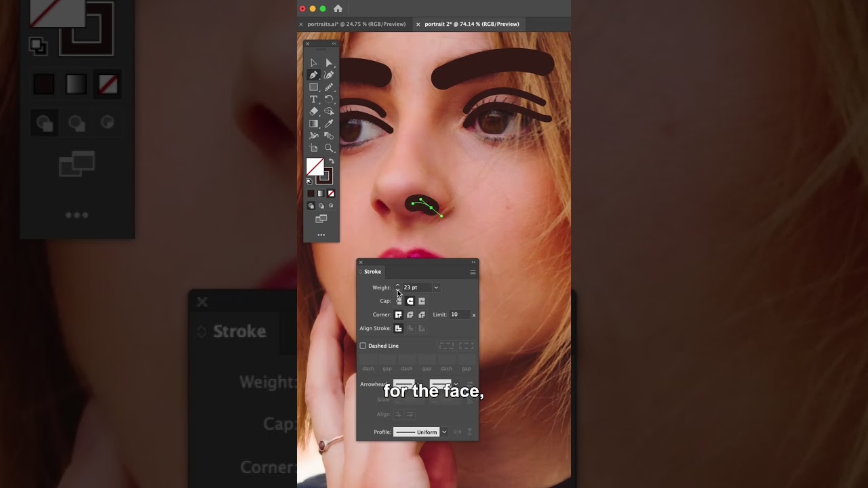Image resolution: width=868 pixels, height=488 pixels.
Task: Switch to Draw Behind mode
Action: point(321,205)
